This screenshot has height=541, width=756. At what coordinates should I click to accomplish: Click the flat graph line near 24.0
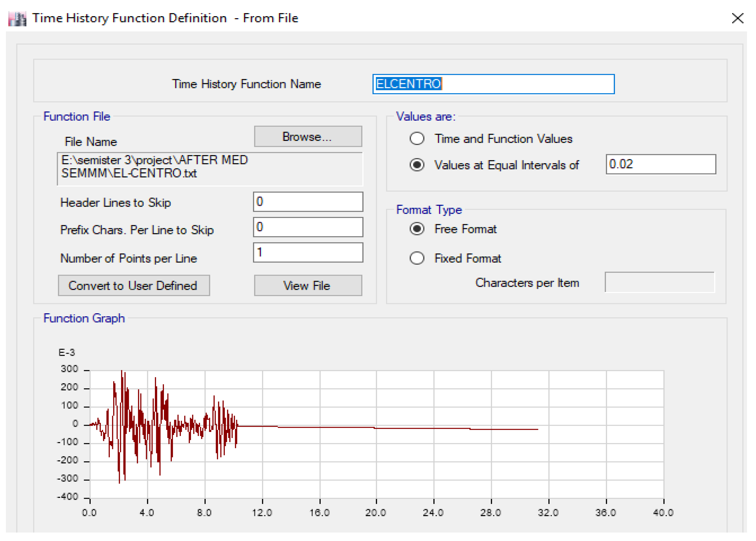click(x=434, y=428)
